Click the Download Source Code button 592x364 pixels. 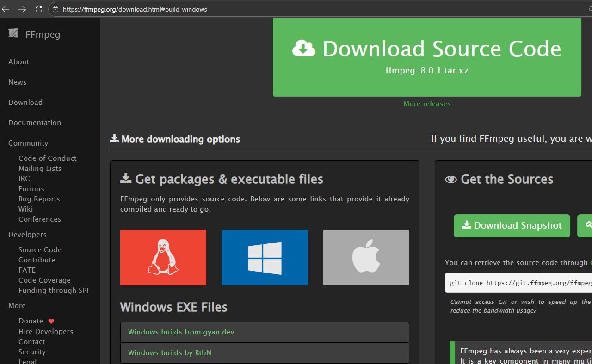click(427, 57)
